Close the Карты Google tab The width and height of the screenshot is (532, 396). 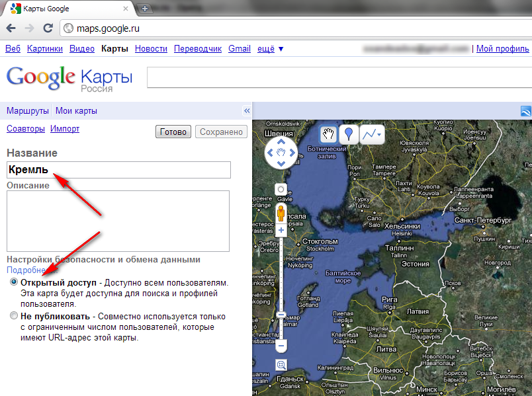pos(126,9)
